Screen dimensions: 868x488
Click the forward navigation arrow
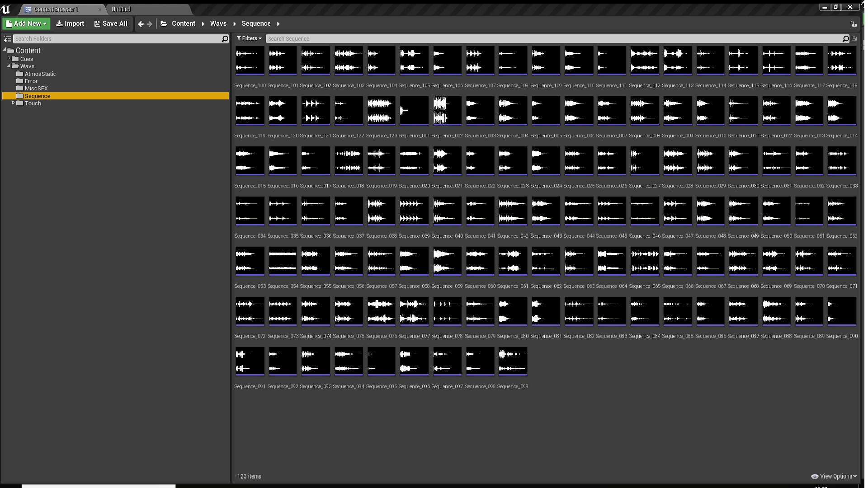(x=150, y=24)
